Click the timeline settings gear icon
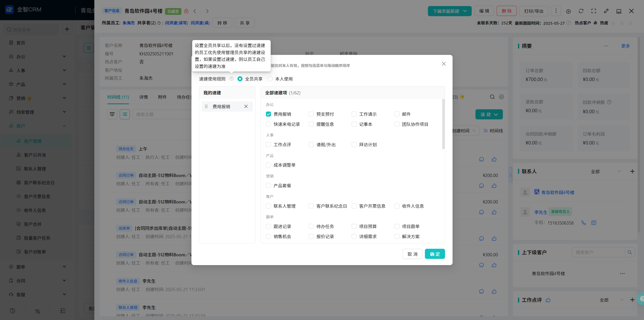This screenshot has height=320, width=644. click(x=501, y=97)
